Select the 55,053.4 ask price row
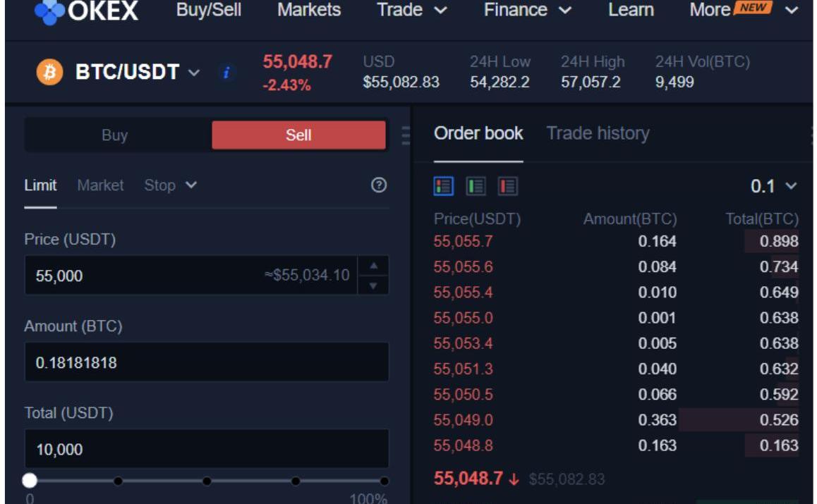The width and height of the screenshot is (817, 504). [616, 344]
